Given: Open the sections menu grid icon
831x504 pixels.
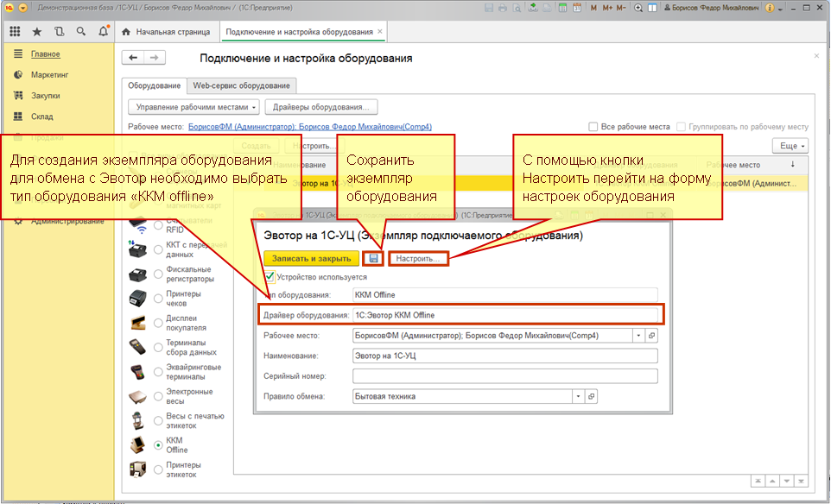Looking at the screenshot, I should 16,32.
